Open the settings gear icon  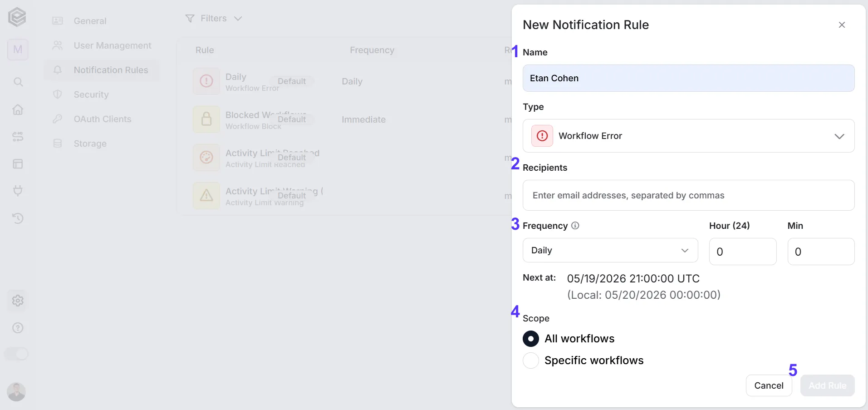pyautogui.click(x=18, y=301)
